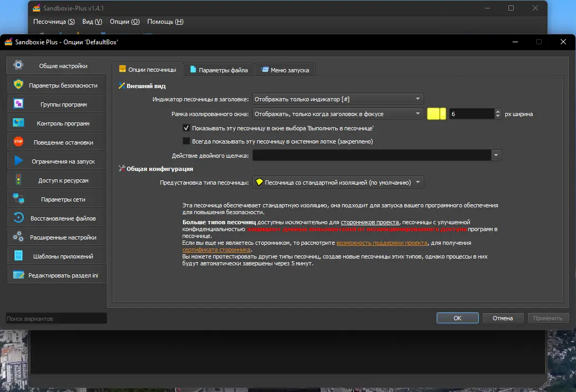Open the Песочница (S) menu
This screenshot has height=392, width=576.
coord(54,22)
